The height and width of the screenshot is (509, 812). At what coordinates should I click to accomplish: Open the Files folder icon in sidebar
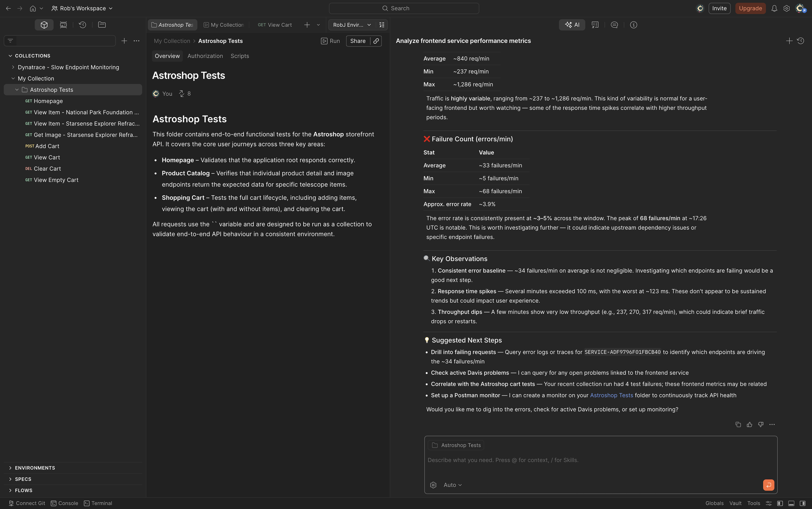[x=101, y=25]
